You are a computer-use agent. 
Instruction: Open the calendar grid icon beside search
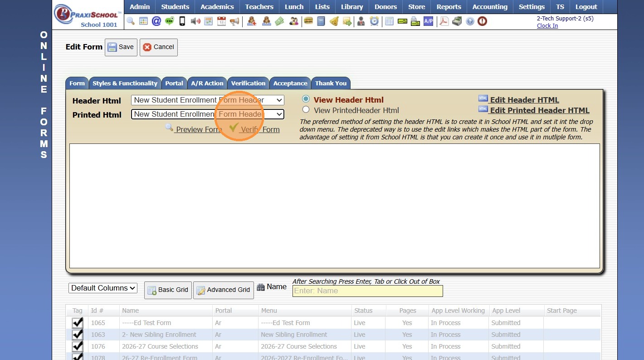click(143, 21)
